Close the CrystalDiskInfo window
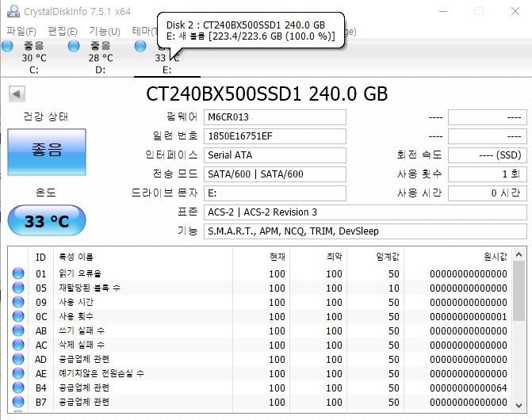Viewport: 532px width, 420px height. click(x=515, y=12)
